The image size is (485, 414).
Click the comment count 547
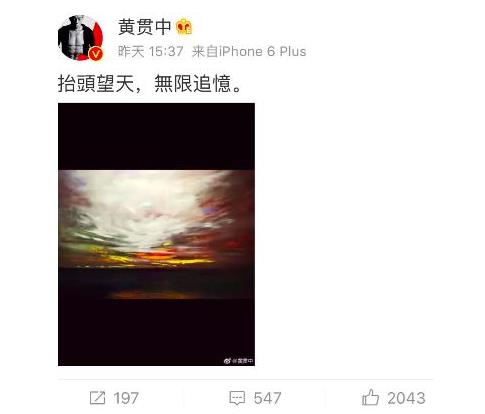(267, 398)
